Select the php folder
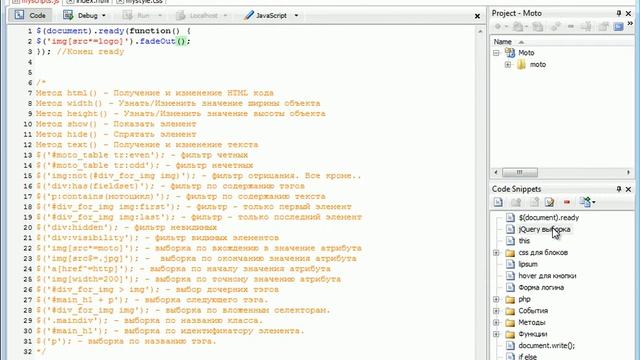The height and width of the screenshot is (360, 640). click(x=524, y=299)
